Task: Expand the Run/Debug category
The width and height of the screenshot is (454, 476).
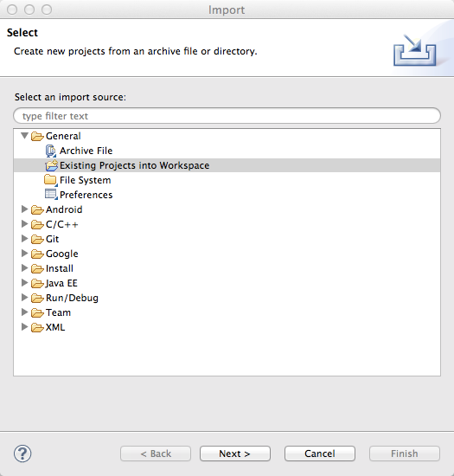Action: (24, 298)
